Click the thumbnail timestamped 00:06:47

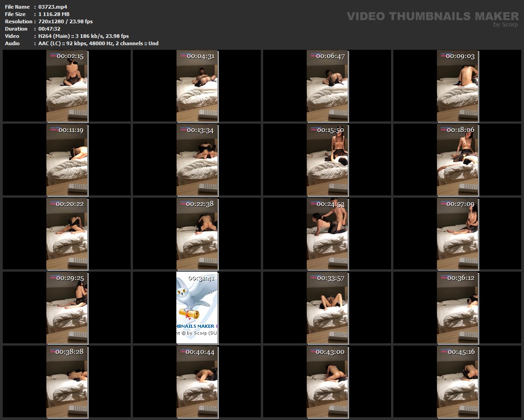point(327,86)
